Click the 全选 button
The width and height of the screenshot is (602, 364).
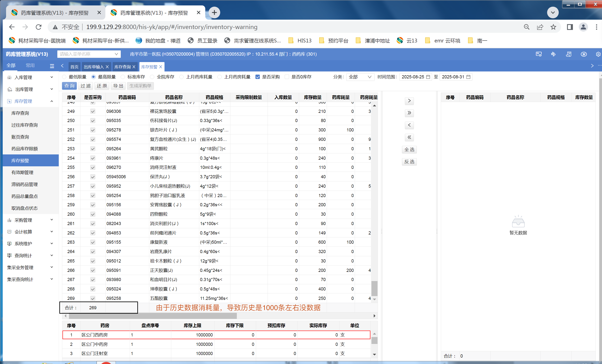point(409,150)
